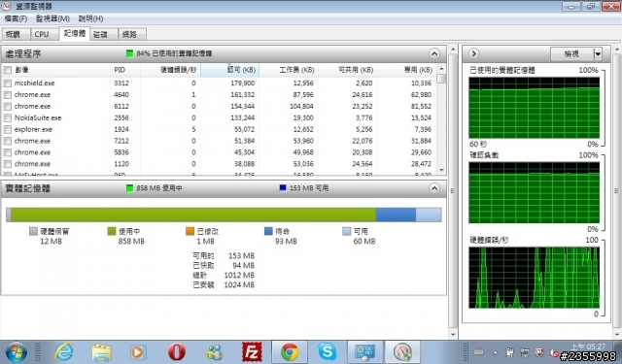Open Skype from the taskbar
Screen dimensions: 622x364
(x=328, y=351)
